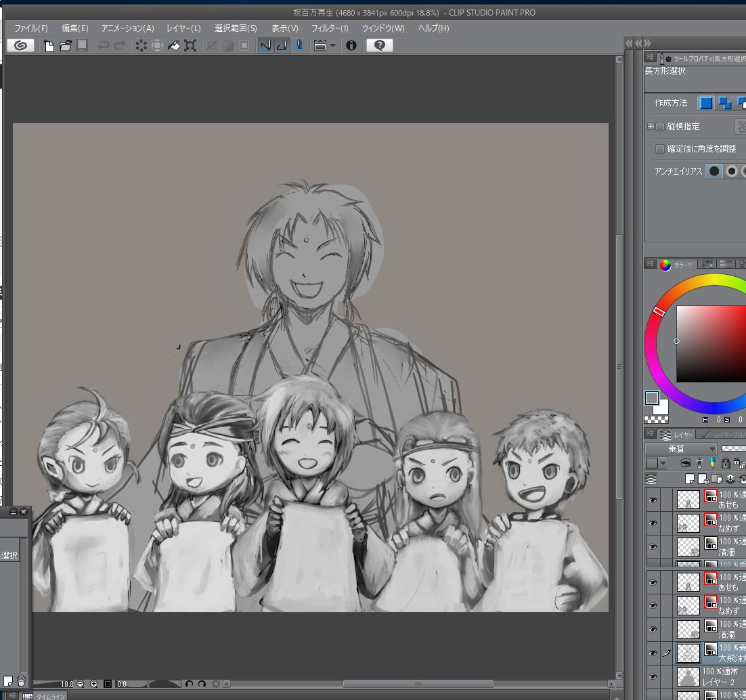746x700 pixels.
Task: Expand the 縦横指定 plus sign options
Action: coord(651,127)
